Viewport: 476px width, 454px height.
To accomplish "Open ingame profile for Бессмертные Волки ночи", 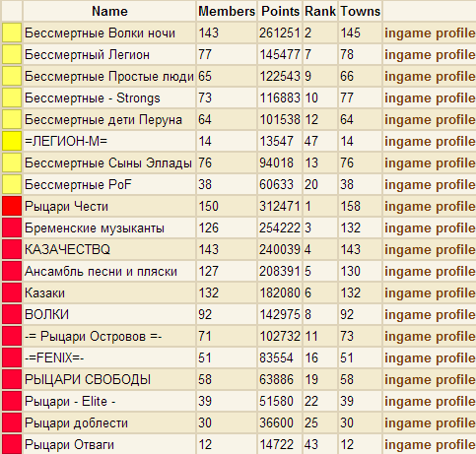I will 430,33.
